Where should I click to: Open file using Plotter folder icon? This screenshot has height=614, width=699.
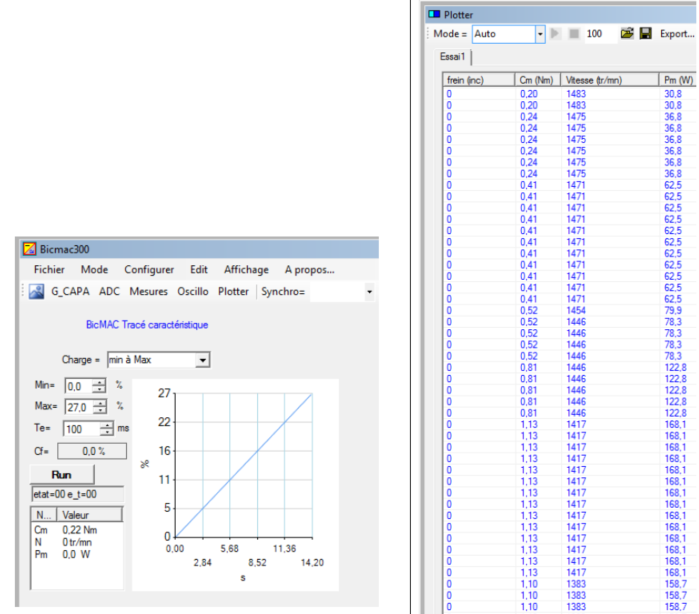point(627,33)
